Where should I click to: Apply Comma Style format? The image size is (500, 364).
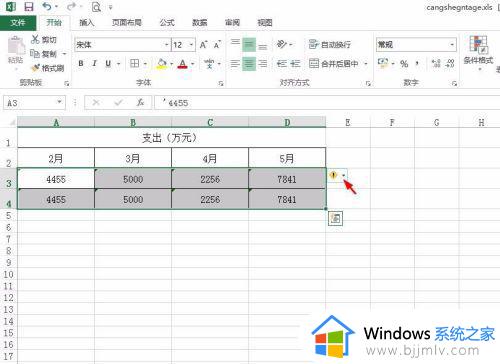[417, 63]
